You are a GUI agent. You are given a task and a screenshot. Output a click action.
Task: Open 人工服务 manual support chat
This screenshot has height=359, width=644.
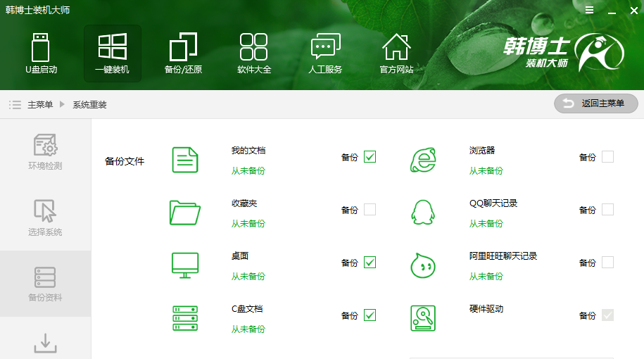(325, 53)
